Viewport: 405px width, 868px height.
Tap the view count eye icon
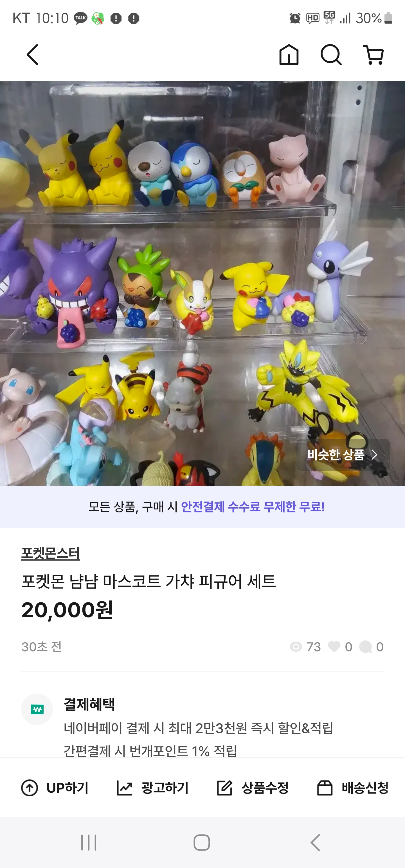click(296, 647)
